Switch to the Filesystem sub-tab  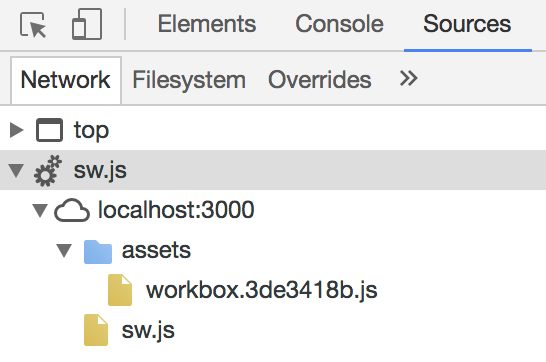pos(189,80)
